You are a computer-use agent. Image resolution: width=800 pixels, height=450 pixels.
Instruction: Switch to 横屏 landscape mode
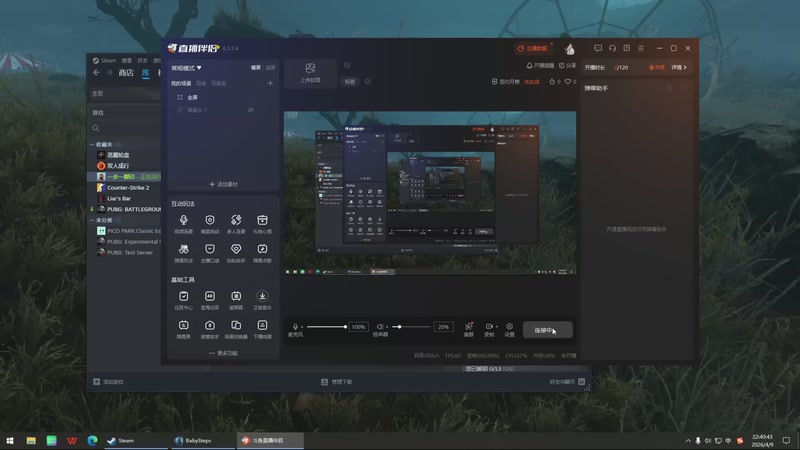pyautogui.click(x=256, y=67)
